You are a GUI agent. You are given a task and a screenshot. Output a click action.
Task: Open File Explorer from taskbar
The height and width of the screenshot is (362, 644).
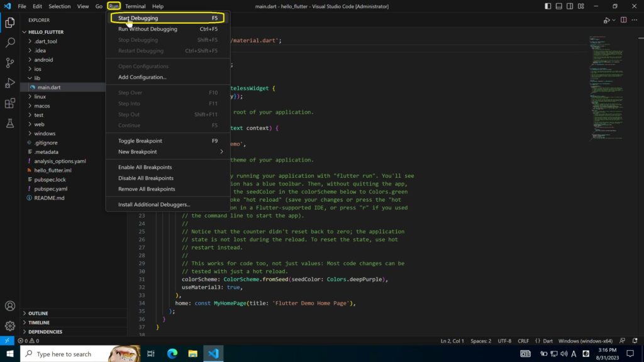[x=192, y=354]
